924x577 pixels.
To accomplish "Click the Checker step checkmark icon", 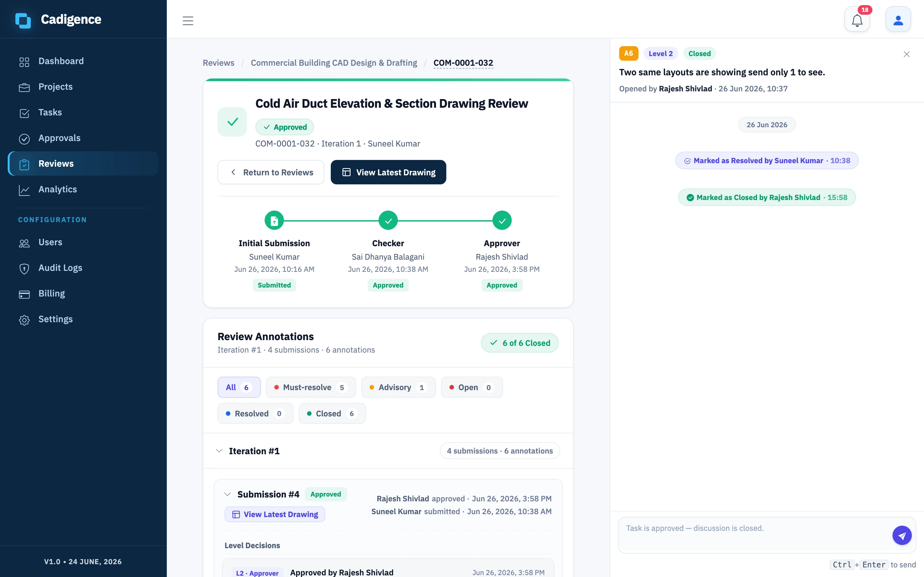I will tap(388, 220).
